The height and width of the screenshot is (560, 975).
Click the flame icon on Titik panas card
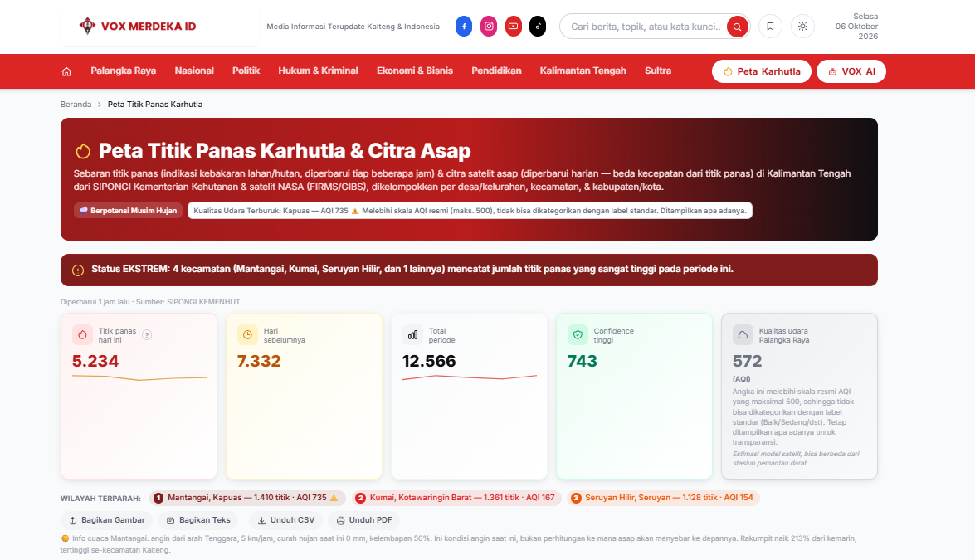click(82, 335)
